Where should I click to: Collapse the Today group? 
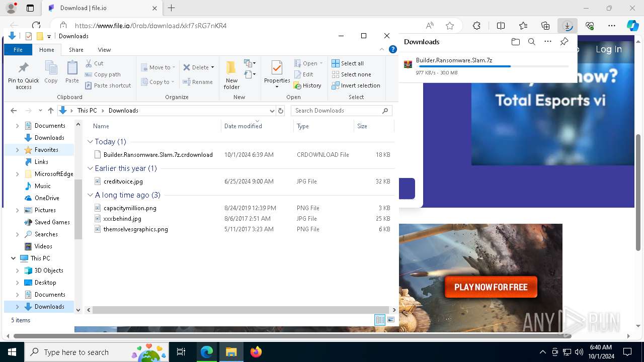point(91,142)
